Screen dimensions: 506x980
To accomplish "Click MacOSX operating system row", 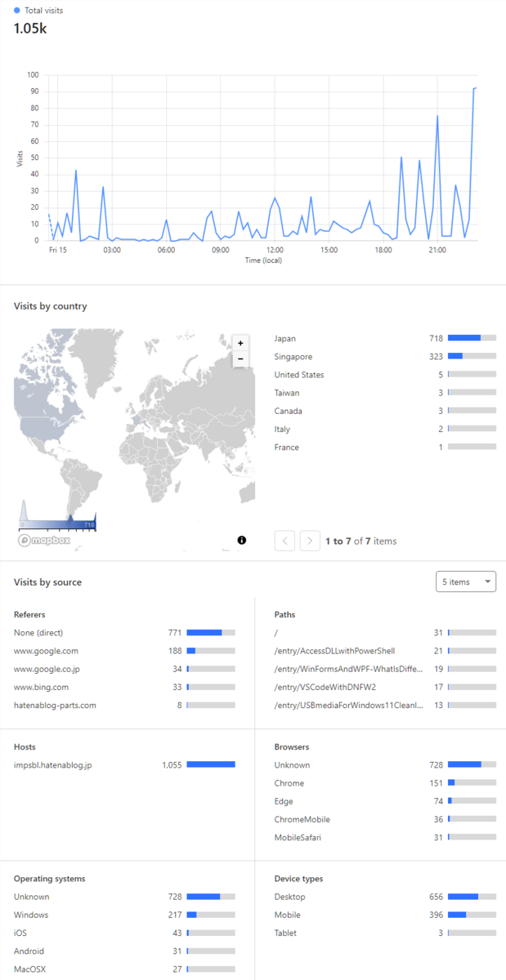I will pos(124,969).
